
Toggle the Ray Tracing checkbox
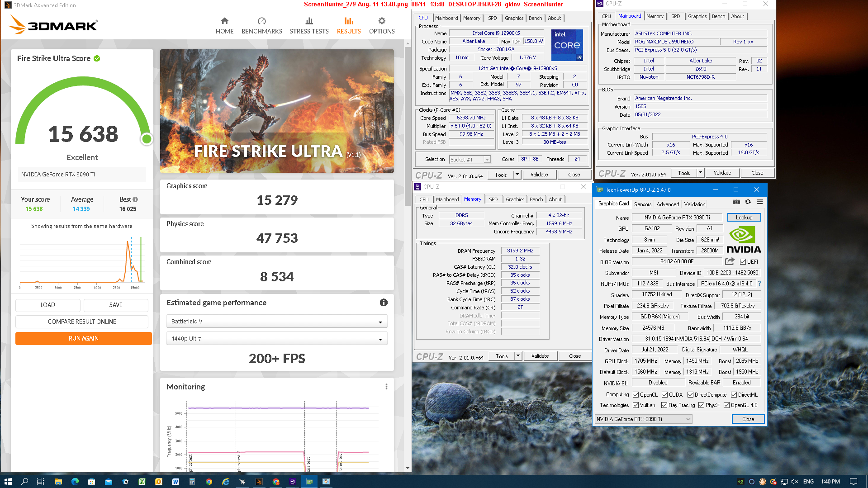coord(664,405)
